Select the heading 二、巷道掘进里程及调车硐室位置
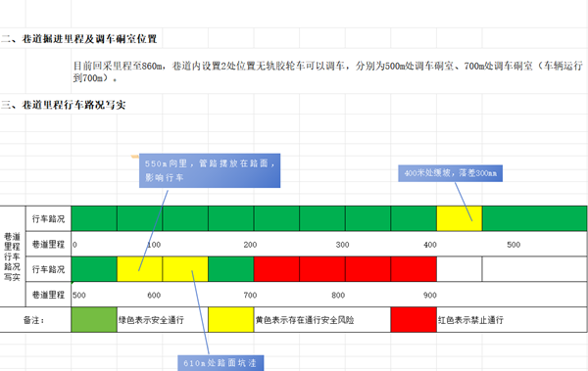Screen dimensions: 588x371 coord(78,38)
